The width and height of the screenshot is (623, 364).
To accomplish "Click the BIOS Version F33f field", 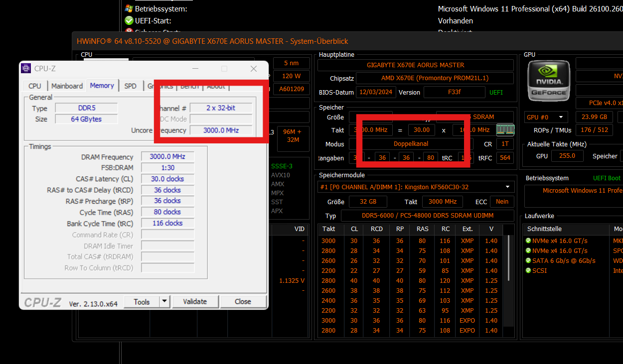I will click(x=454, y=92).
